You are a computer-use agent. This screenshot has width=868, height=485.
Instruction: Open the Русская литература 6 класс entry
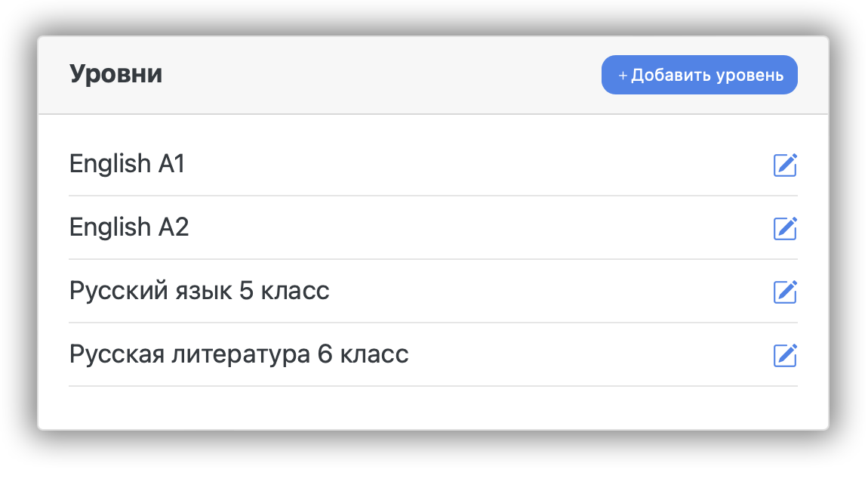(239, 354)
